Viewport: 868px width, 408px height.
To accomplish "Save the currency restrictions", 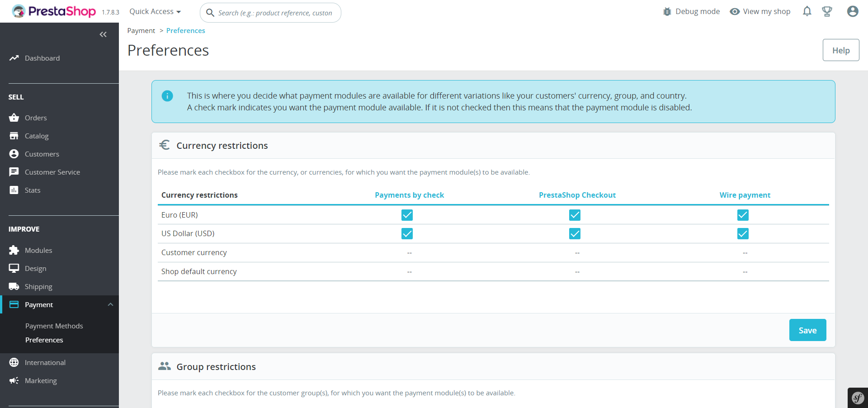I will tap(807, 330).
